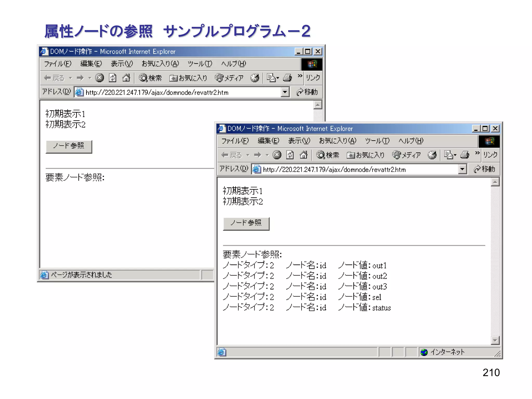Open address dropdown in back window
This screenshot has height=399, width=532.
285,92
